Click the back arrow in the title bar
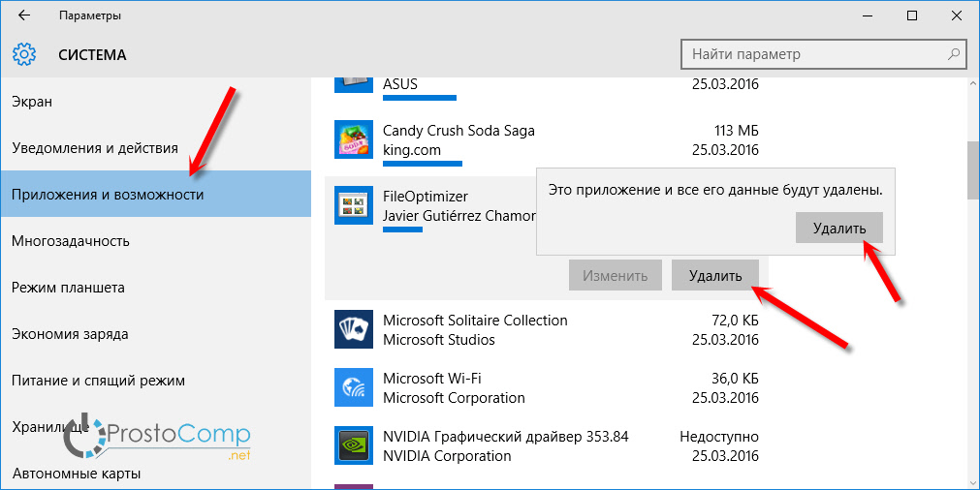 pos(23,16)
